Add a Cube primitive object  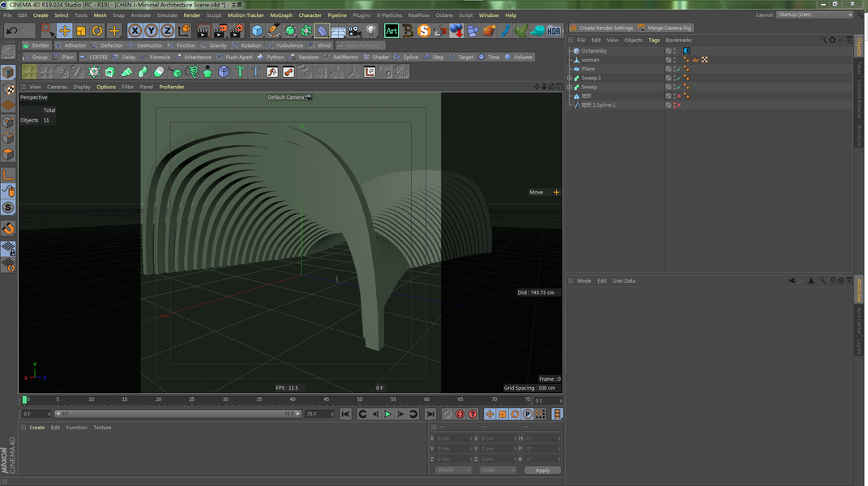(257, 31)
